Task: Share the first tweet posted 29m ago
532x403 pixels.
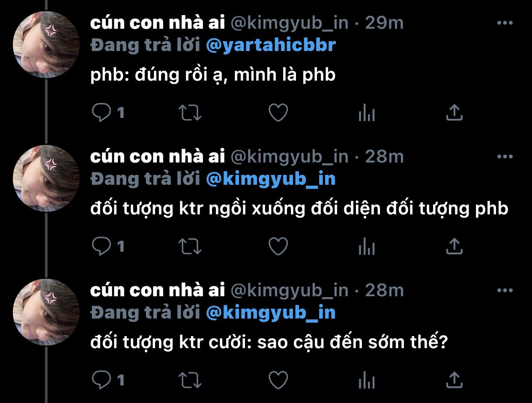Action: pos(454,113)
